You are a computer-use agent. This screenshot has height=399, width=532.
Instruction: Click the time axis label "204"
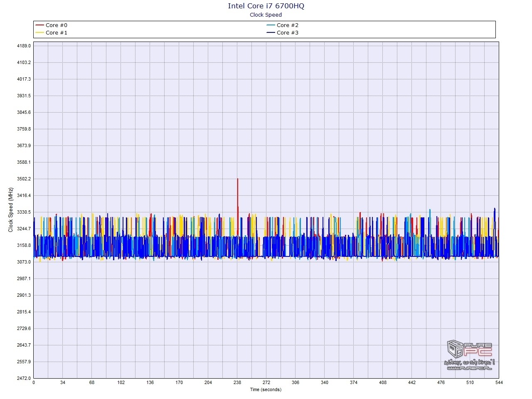pos(208,383)
